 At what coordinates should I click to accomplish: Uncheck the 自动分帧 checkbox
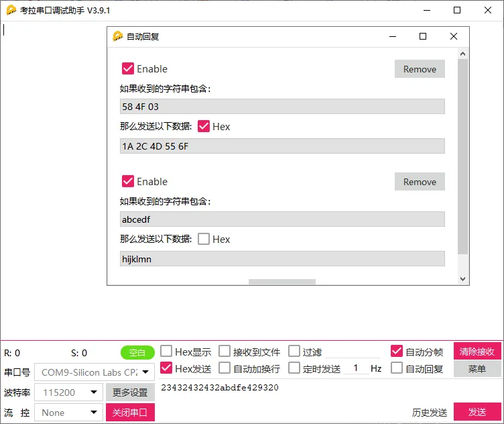tap(397, 351)
